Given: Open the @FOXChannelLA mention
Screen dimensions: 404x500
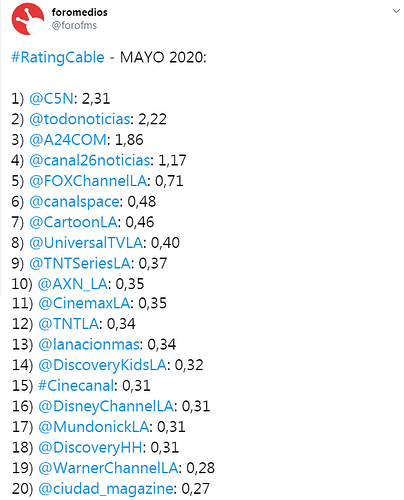Looking at the screenshot, I should [88, 181].
